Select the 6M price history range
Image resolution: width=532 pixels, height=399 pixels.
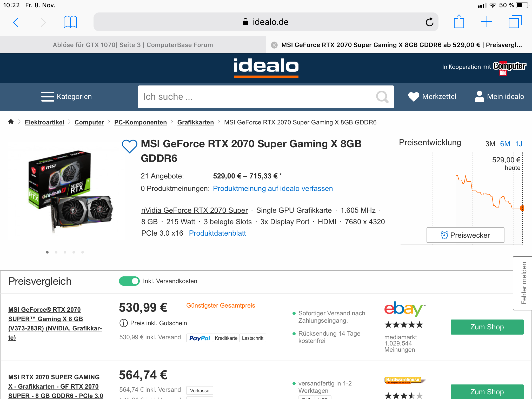tap(505, 144)
